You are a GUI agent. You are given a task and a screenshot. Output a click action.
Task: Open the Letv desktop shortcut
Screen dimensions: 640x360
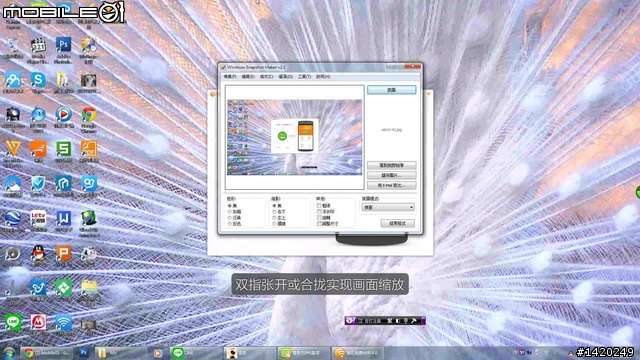pyautogui.click(x=38, y=218)
